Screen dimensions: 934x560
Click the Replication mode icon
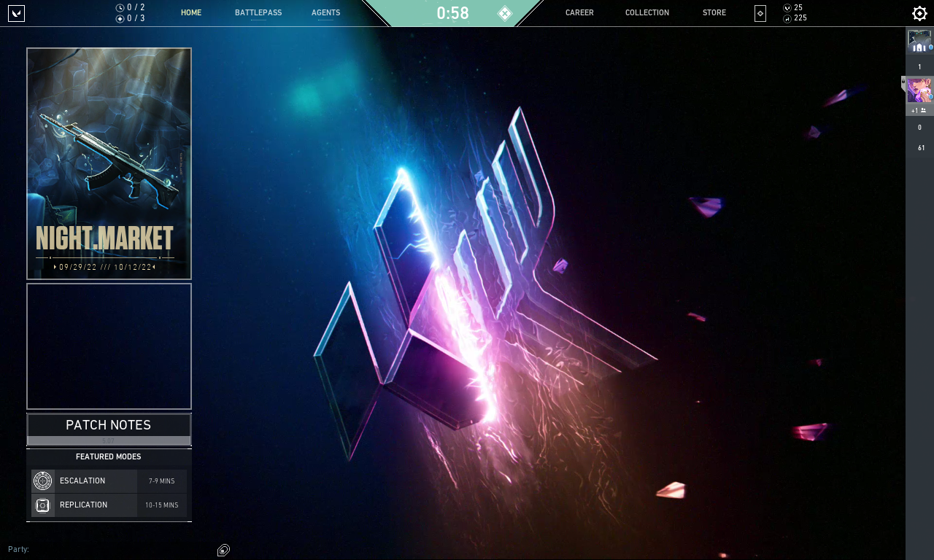(43, 505)
